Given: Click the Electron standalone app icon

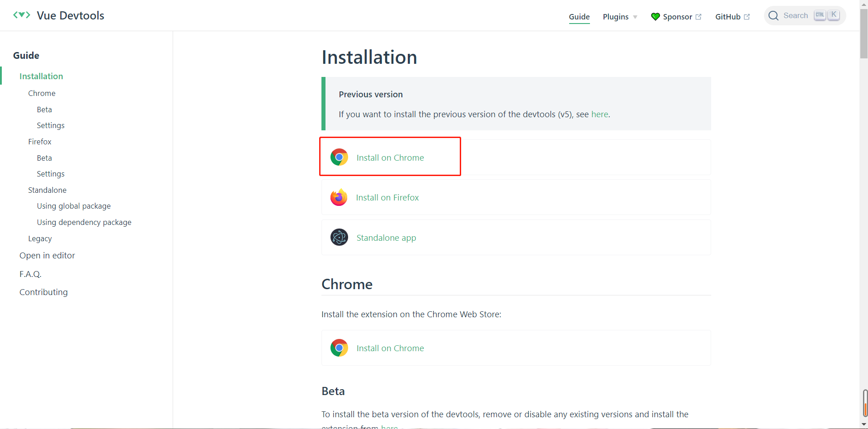Looking at the screenshot, I should [339, 237].
